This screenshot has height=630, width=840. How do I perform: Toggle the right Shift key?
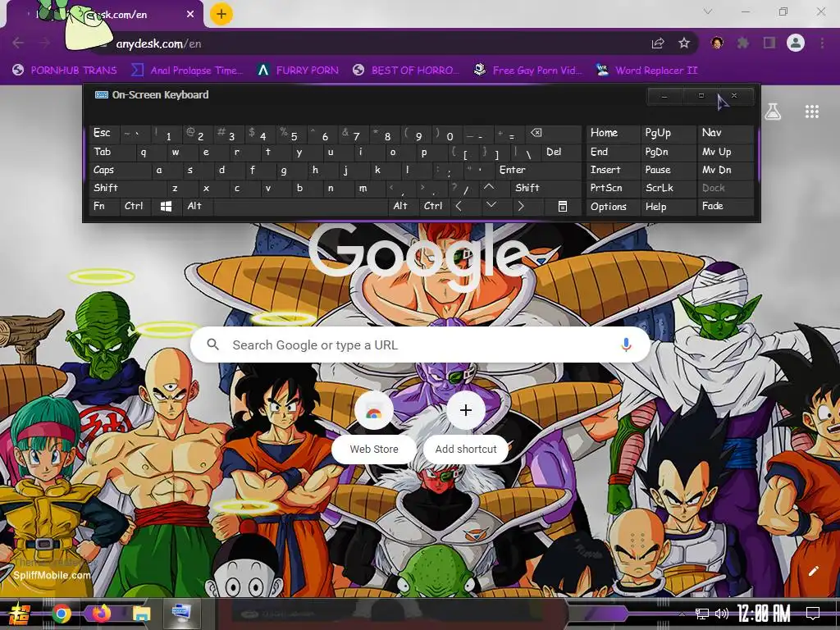(546, 188)
